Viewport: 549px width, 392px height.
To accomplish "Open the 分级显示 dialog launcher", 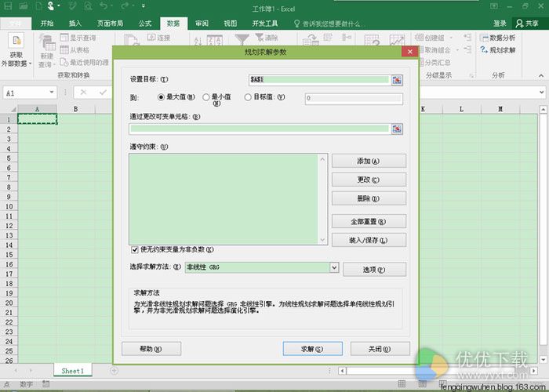I will 471,75.
